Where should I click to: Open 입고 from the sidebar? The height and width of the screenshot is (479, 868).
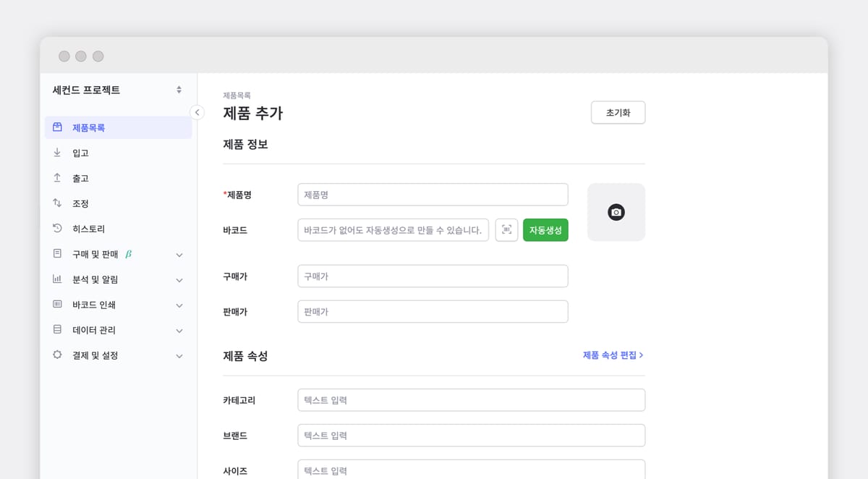point(80,153)
